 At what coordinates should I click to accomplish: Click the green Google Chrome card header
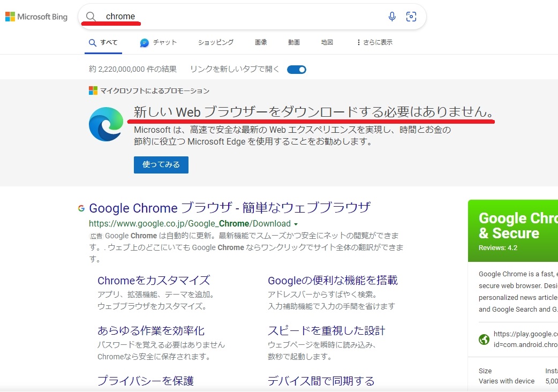coord(513,231)
